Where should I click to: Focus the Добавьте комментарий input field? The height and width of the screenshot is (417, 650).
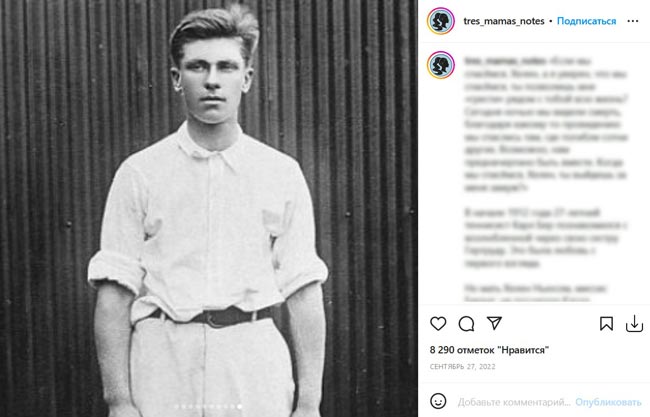coord(514,402)
